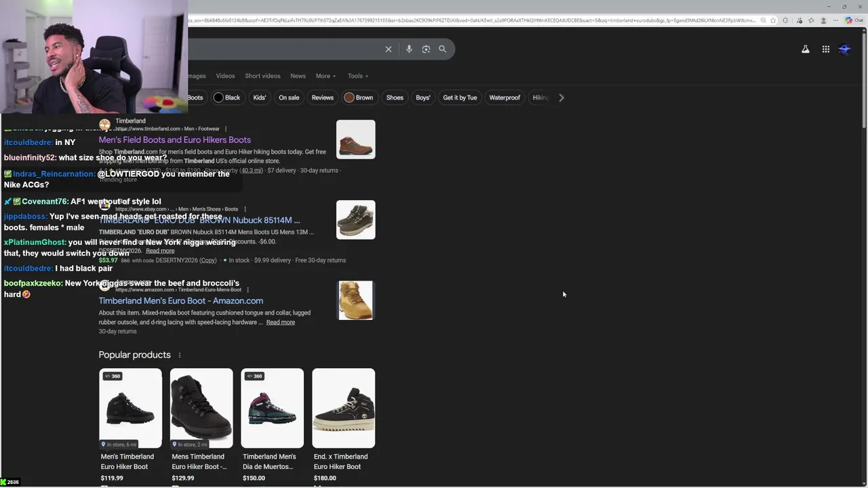Open the Timberland Men's Euro Boot Amazon link
The image size is (868, 488).
[x=181, y=301]
